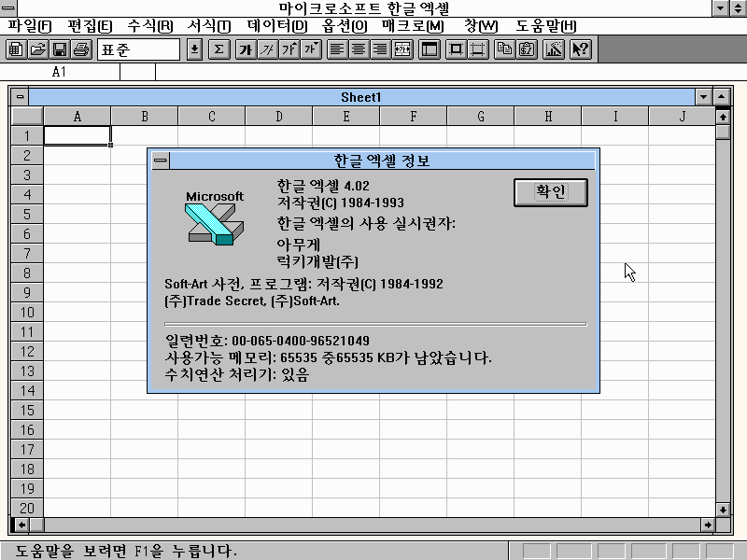Select row 20 header
Screen dimensions: 747x560
pos(27,508)
